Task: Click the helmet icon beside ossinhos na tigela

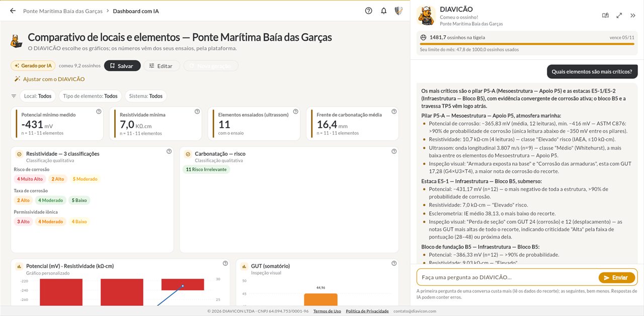Action: coord(423,37)
